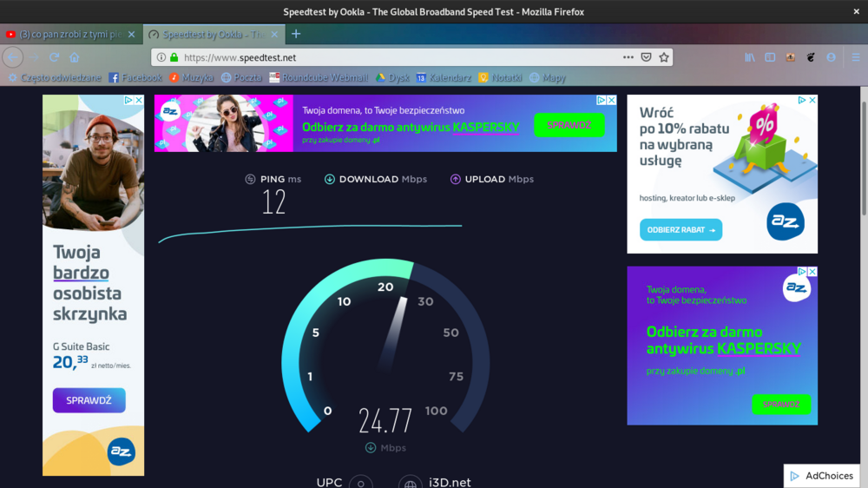Open the Kalendarz bookmark
Screen dimensions: 868x488
click(444, 77)
